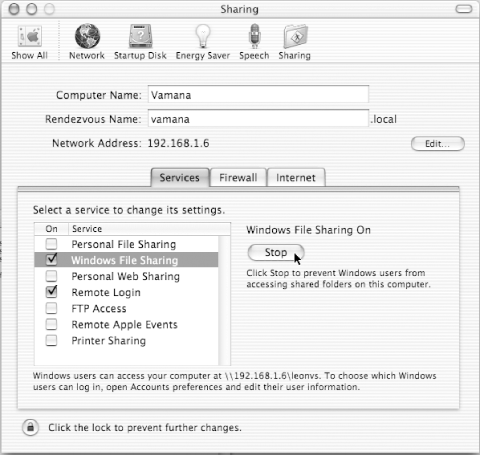481x455 pixels.
Task: Open the Speech microphone icon
Action: coord(254,36)
